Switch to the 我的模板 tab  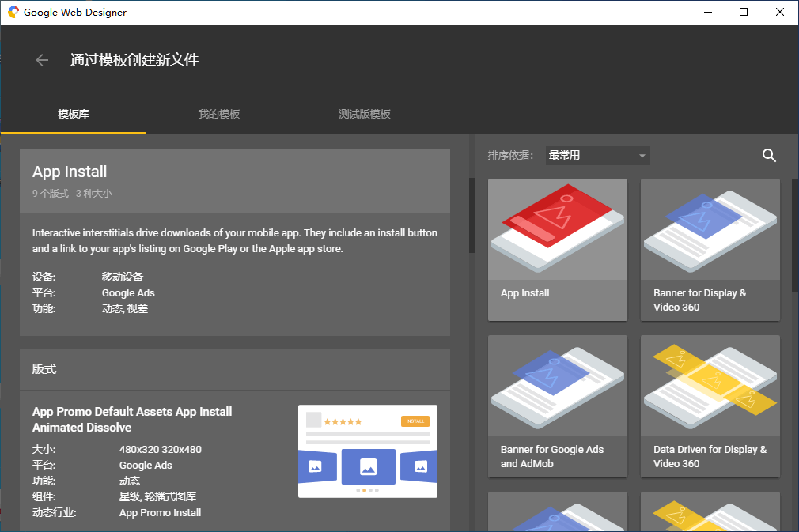point(218,113)
